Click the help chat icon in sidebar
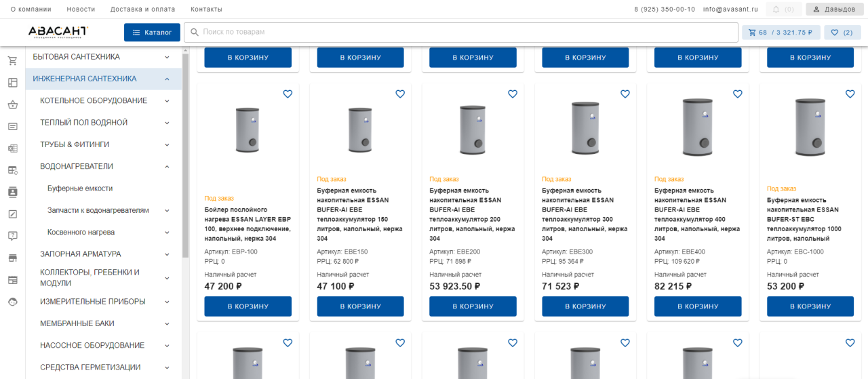The height and width of the screenshot is (379, 868). tap(12, 236)
